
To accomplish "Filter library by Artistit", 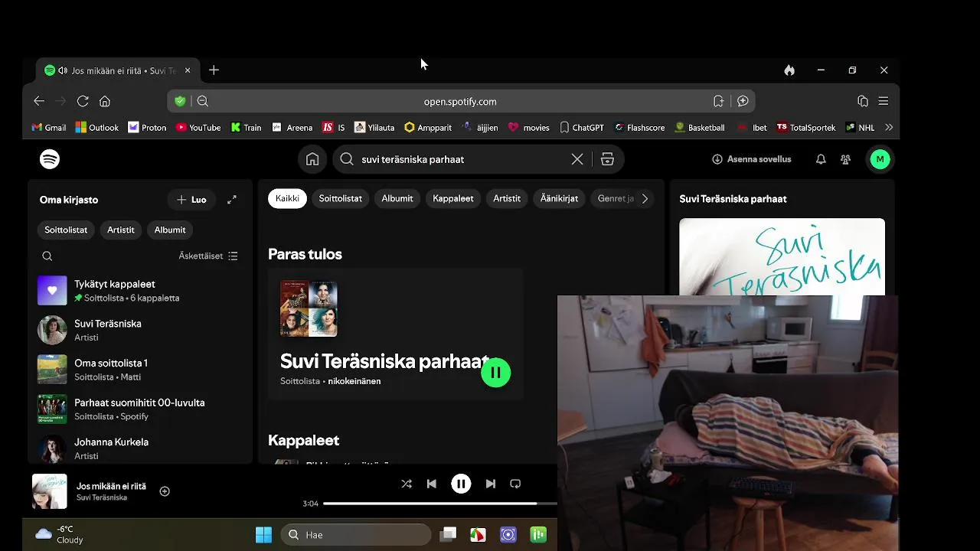I will coord(120,230).
